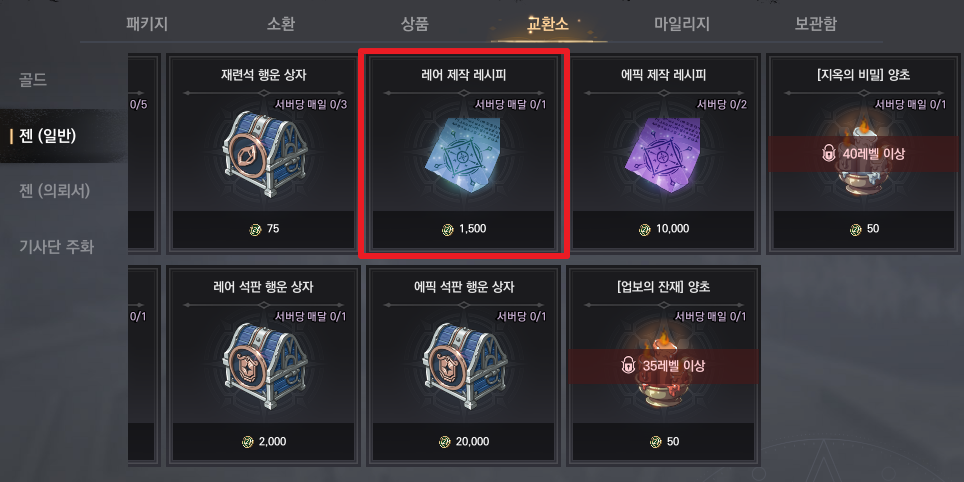
Task: Click the blue 레어 제작 레시피 scroll icon
Action: tap(463, 153)
